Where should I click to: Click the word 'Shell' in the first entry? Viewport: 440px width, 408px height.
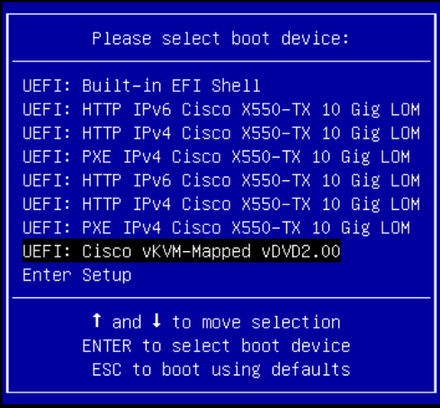[236, 86]
